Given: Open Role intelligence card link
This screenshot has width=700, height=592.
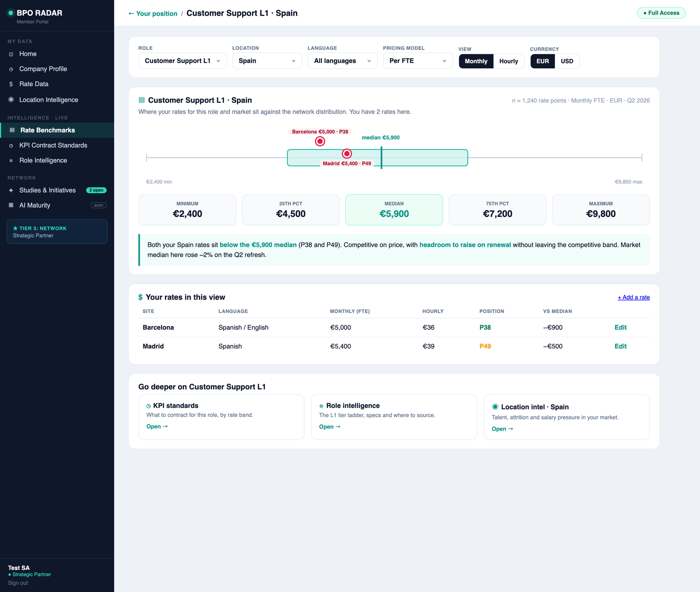Looking at the screenshot, I should tap(329, 427).
